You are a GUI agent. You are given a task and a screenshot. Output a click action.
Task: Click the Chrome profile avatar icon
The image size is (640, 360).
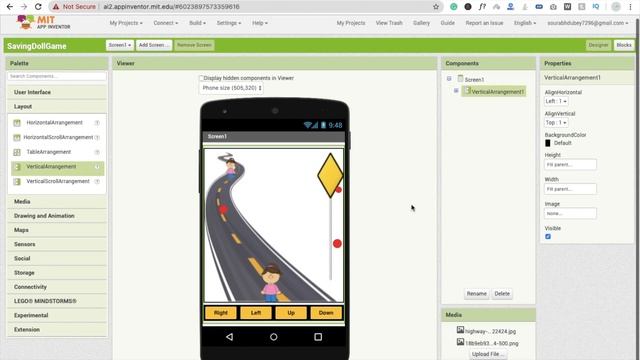(x=616, y=7)
